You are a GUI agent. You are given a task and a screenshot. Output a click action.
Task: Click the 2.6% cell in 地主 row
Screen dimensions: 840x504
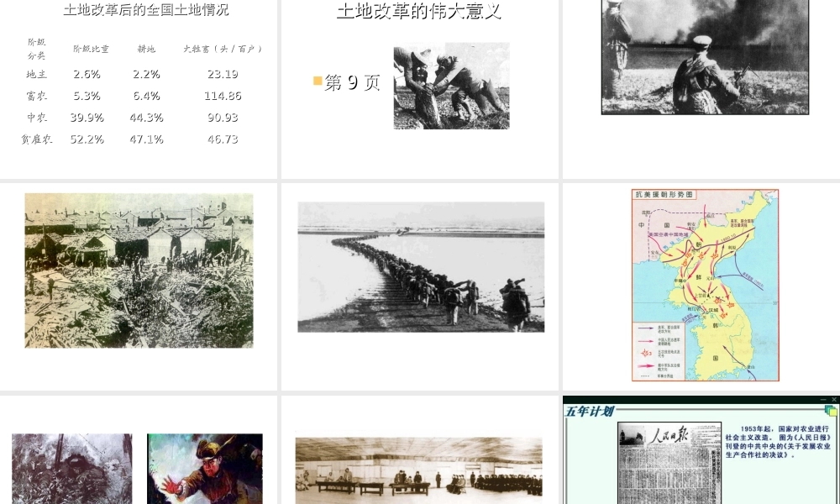[87, 74]
